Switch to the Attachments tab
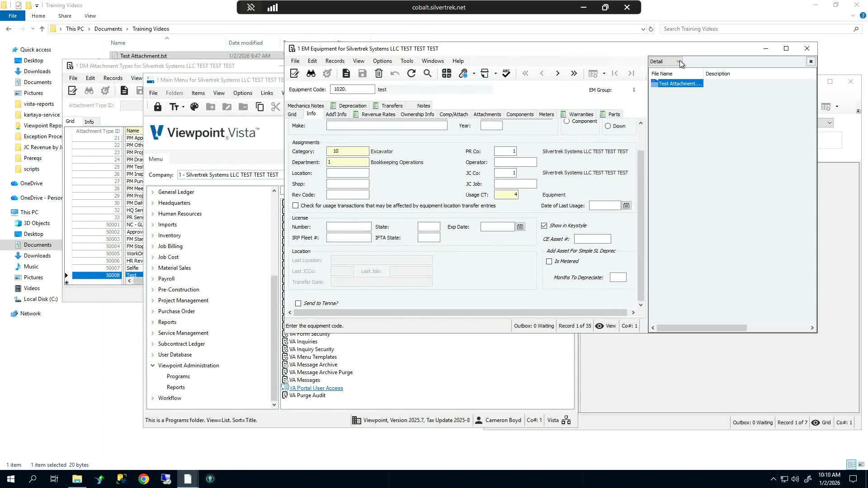 click(x=487, y=114)
